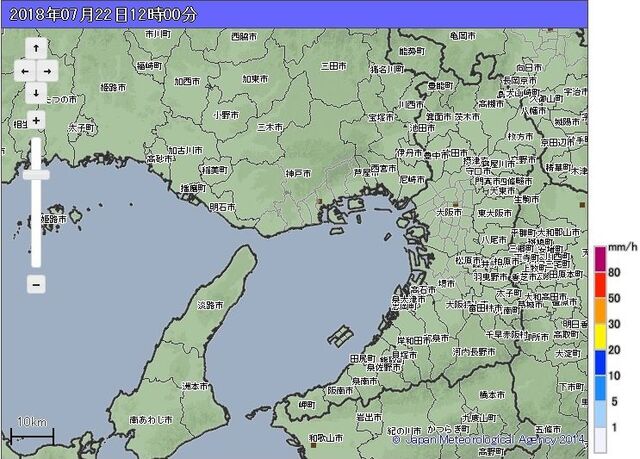Click the red 50-80 mm/h legend color
Image resolution: width=640 pixels, height=459 pixels.
click(x=600, y=285)
